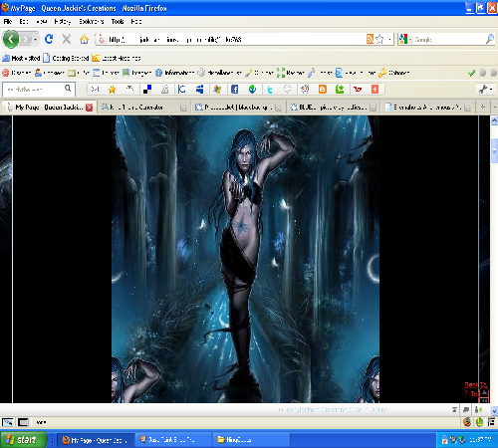The image size is (498, 448).
Task: Open the Most Visited bookmarks folder
Action: 21,58
